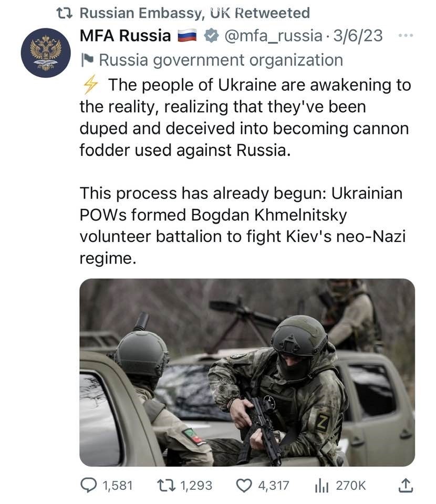436x504 pixels.
Task: Open the @mfa_russia handle link
Action: coord(273,36)
